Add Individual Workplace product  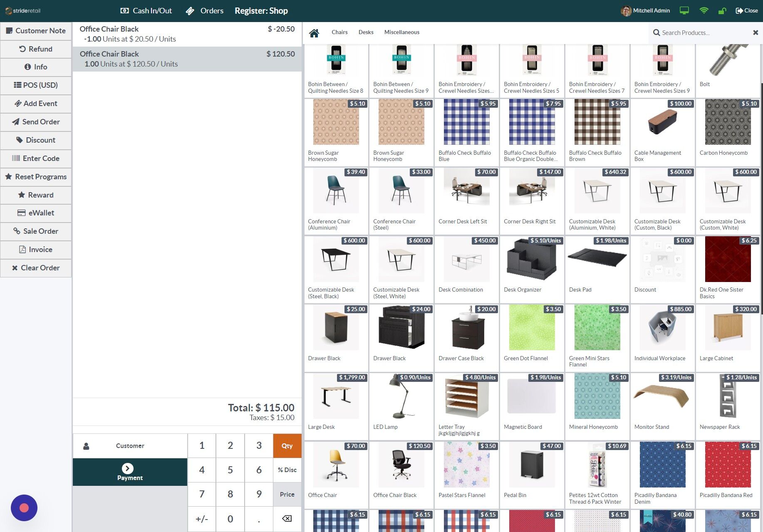(x=662, y=338)
